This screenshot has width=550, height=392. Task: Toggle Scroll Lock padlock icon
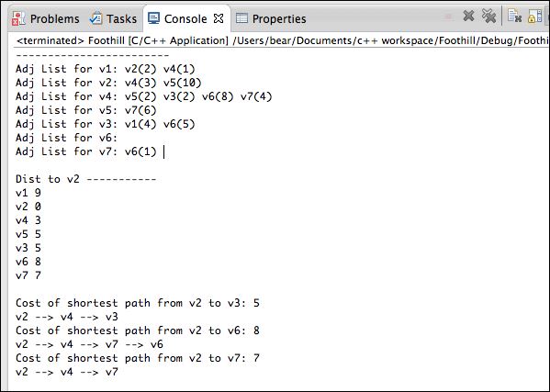coord(534,17)
